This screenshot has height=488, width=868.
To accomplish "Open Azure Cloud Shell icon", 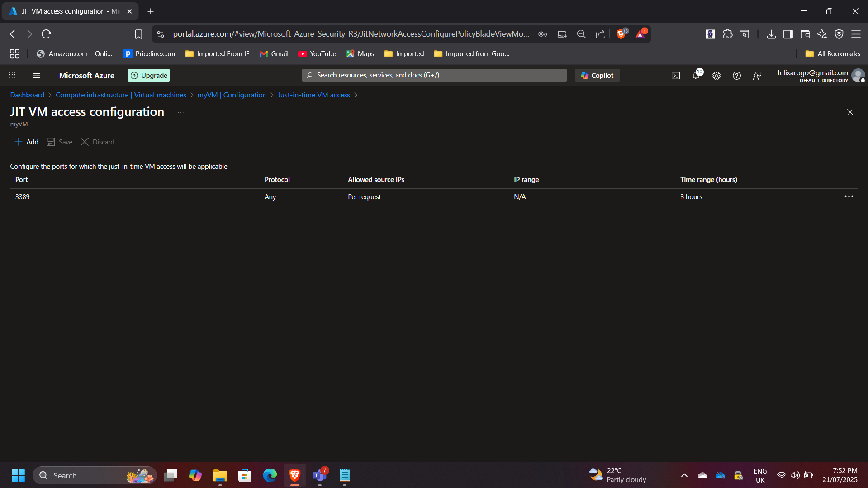I will pos(675,76).
